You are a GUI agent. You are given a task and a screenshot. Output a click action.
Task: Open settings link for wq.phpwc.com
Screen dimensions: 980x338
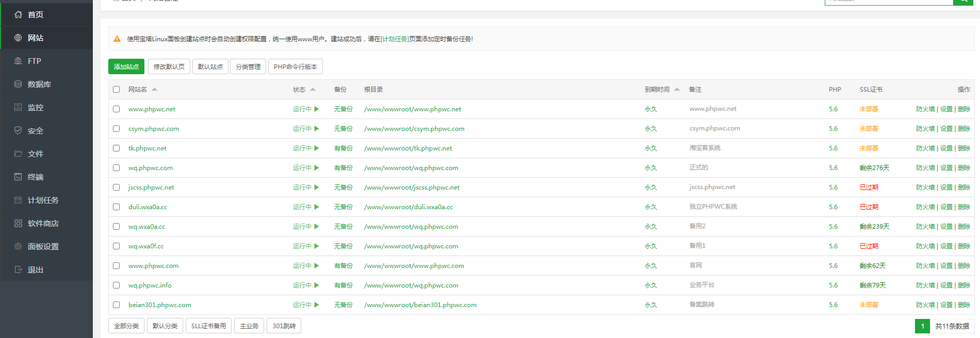click(x=946, y=168)
